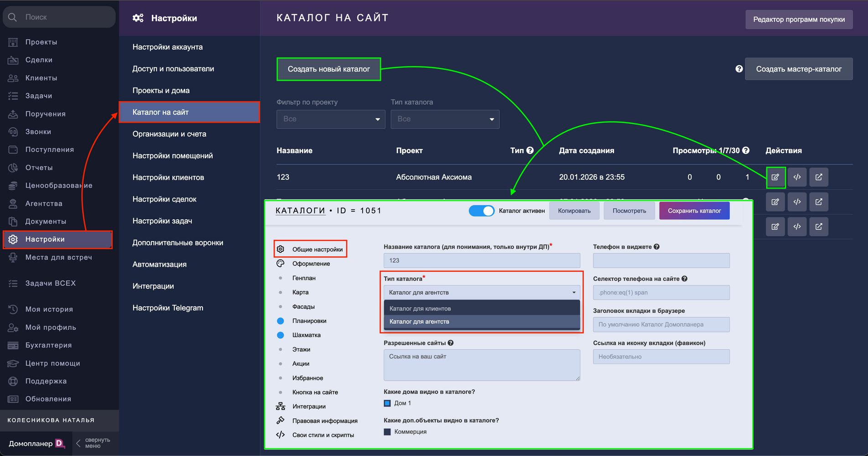Click the Сохранить каталог button
868x456 pixels.
click(x=694, y=211)
